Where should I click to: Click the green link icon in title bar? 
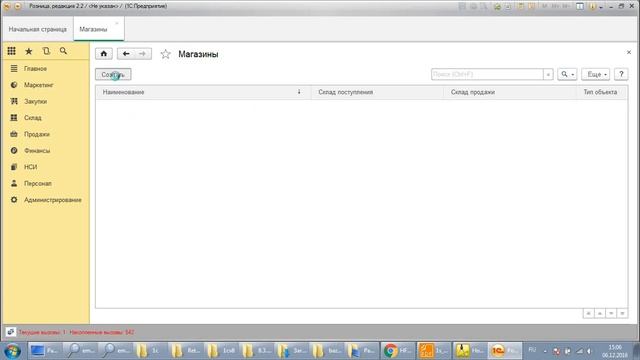(x=497, y=6)
